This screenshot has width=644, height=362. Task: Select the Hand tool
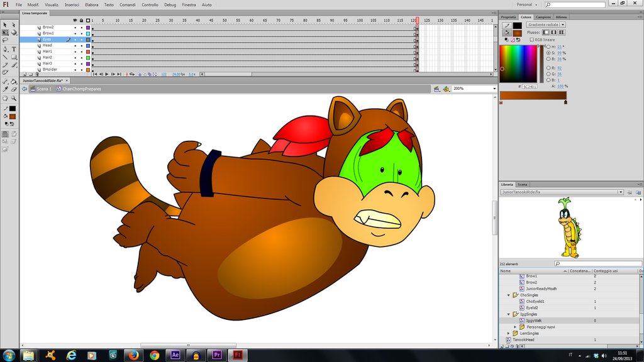pyautogui.click(x=5, y=99)
